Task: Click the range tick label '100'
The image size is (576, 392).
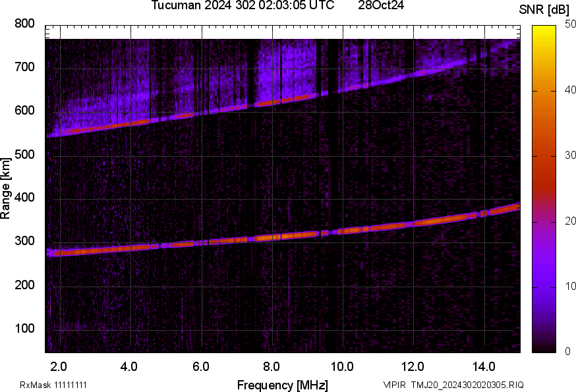Action: pyautogui.click(x=24, y=328)
